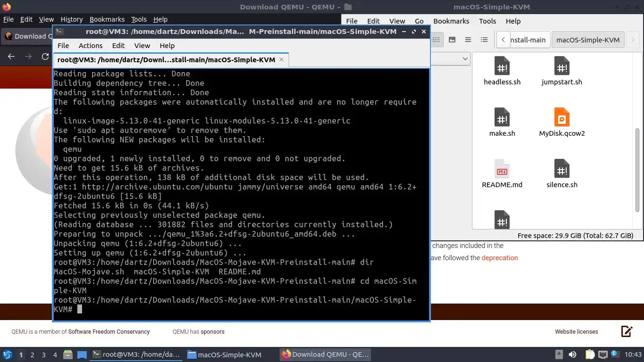Open file manager Go menu

(x=419, y=21)
